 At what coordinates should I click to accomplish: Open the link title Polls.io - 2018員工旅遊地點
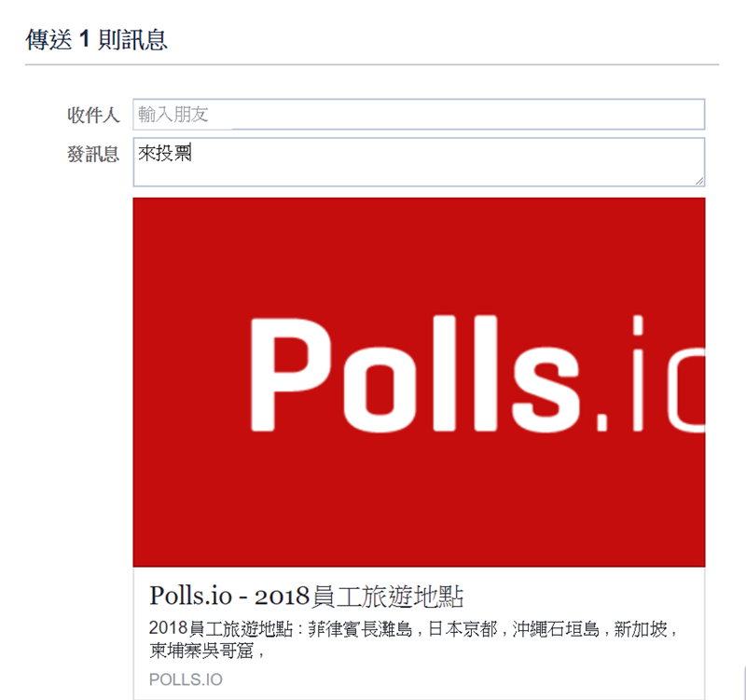pyautogui.click(x=306, y=597)
